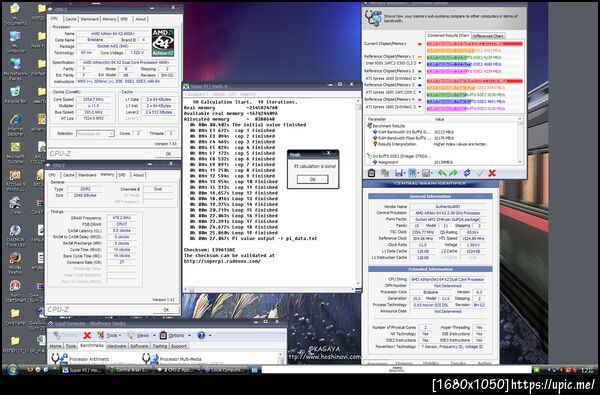Click the copy icon in Sandra Memory Bandwidth toolbar

coord(385,173)
